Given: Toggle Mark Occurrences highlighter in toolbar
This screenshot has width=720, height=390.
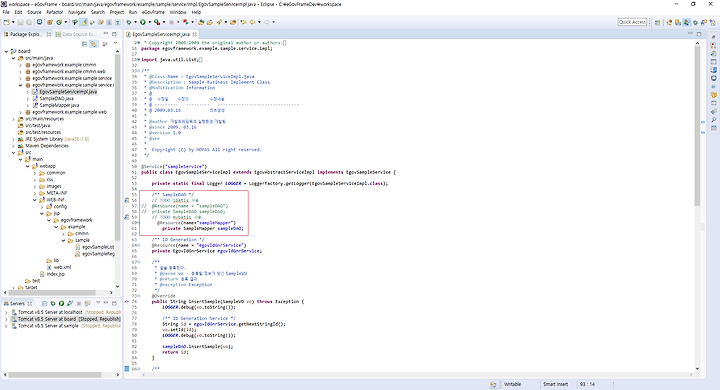Looking at the screenshot, I should click(84, 22).
